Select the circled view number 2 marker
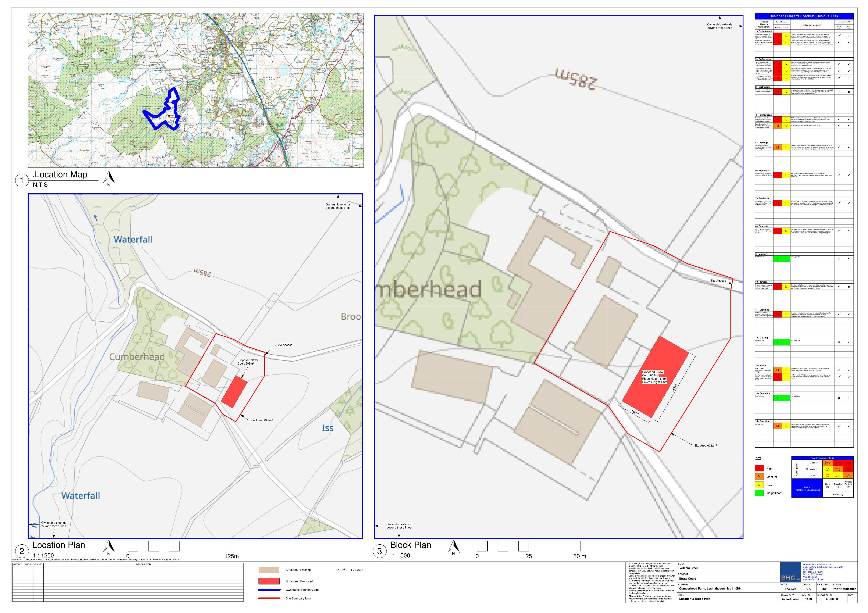This screenshot has width=868, height=613. pos(22,551)
